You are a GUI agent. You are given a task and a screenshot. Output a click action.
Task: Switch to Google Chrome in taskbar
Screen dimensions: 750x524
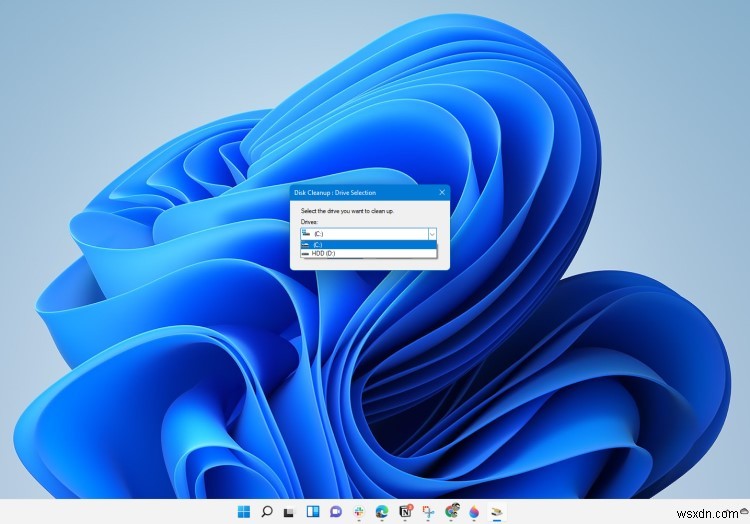[452, 511]
